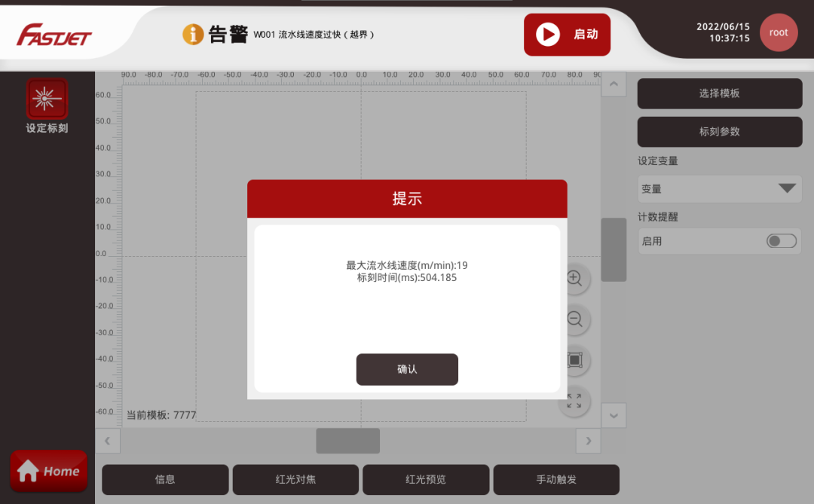Click the fit-to-frame view icon

(574, 360)
